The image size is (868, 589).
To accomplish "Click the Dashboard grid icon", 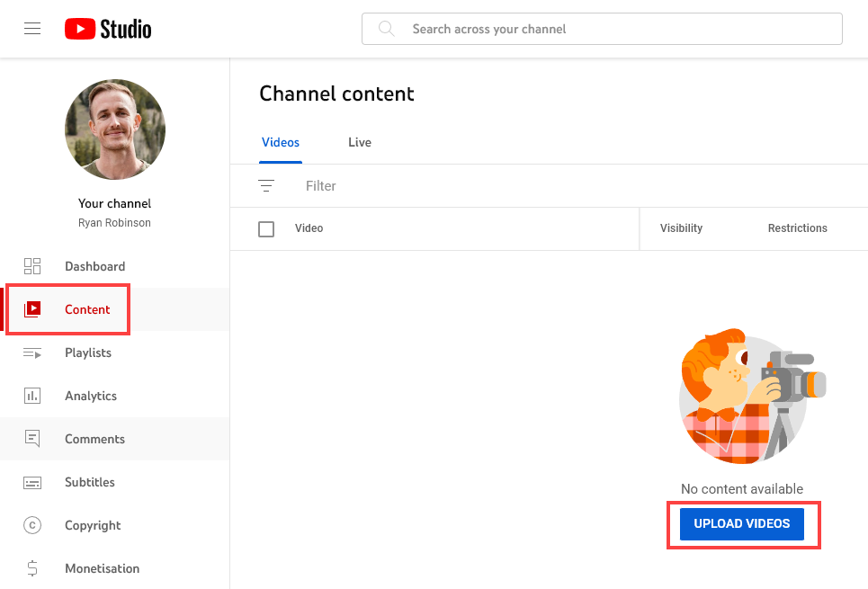I will coord(32,266).
